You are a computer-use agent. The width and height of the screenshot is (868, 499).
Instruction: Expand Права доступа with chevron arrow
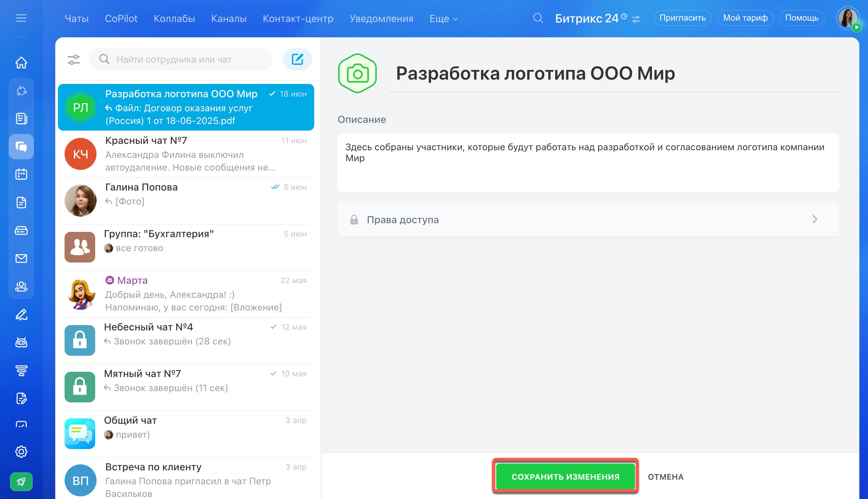click(815, 219)
